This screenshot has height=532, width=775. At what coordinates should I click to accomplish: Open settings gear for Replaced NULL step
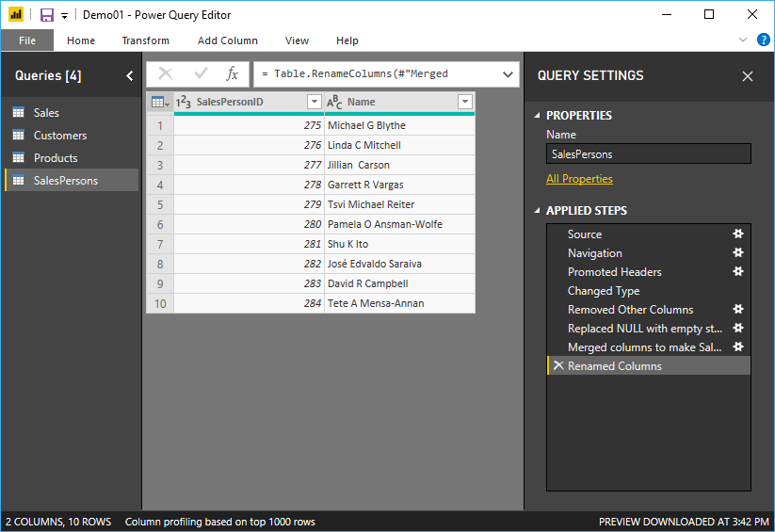click(738, 328)
